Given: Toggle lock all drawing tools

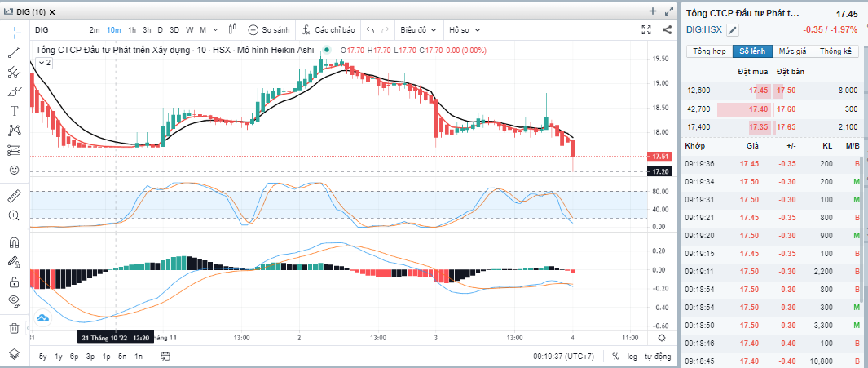Looking at the screenshot, I should click(15, 282).
